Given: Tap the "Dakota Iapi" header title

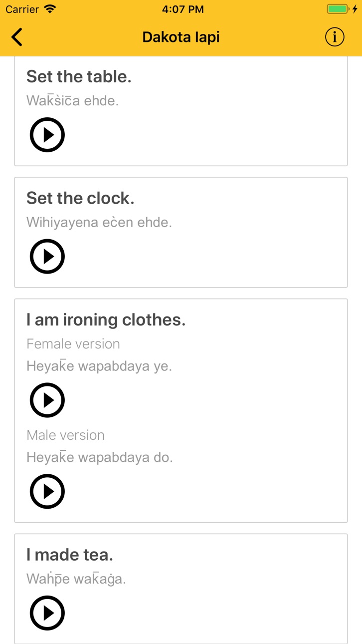Looking at the screenshot, I should [181, 37].
